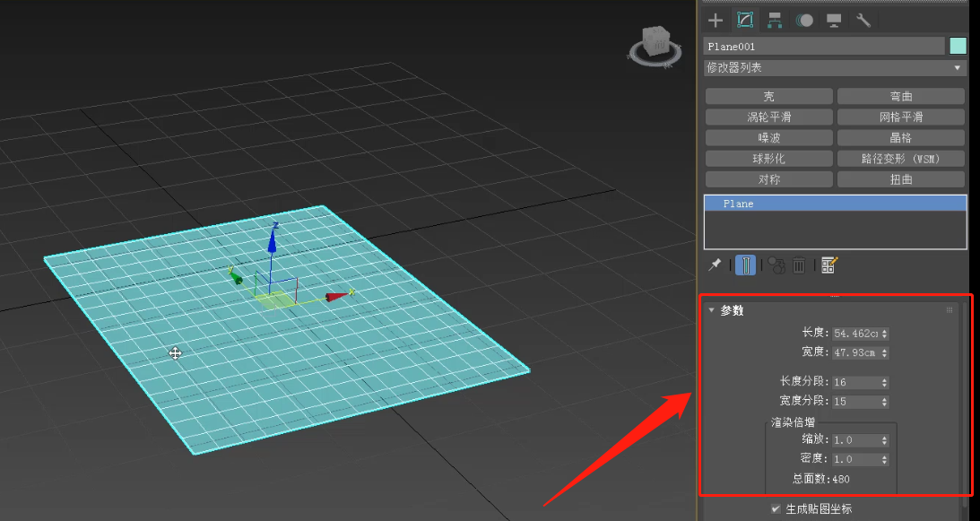This screenshot has height=521, width=980.
Task: Click the yellow XY plane gizmo handle
Action: pyautogui.click(x=273, y=301)
